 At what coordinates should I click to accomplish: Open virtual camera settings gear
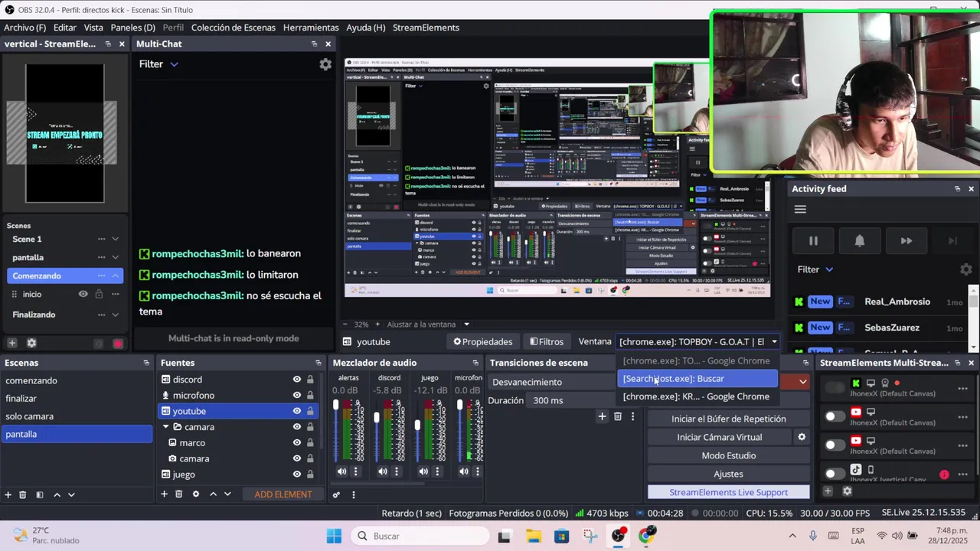(802, 437)
